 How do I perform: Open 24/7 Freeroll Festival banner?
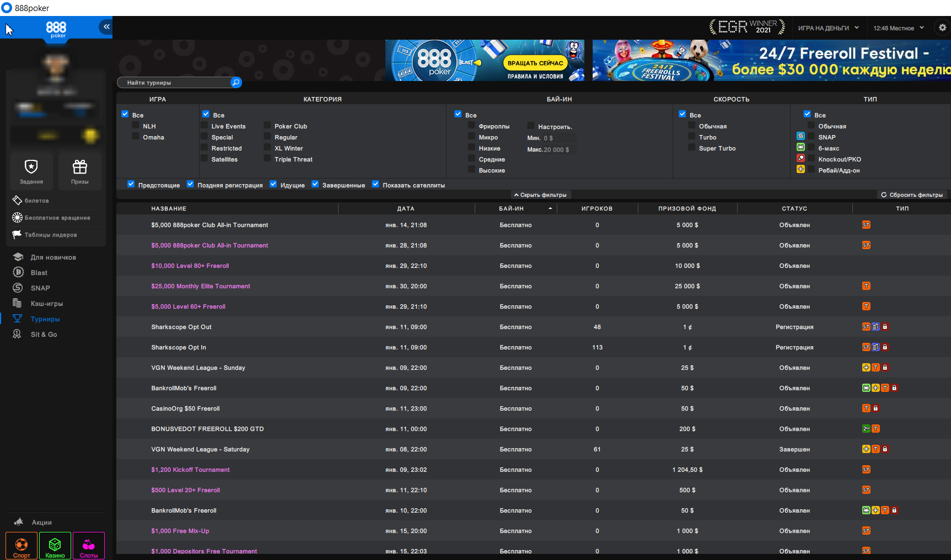772,60
